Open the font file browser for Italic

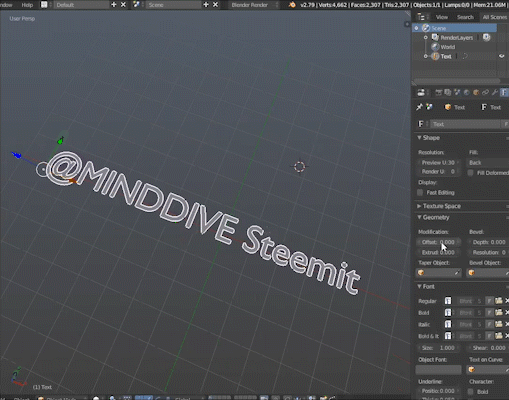pyautogui.click(x=499, y=324)
